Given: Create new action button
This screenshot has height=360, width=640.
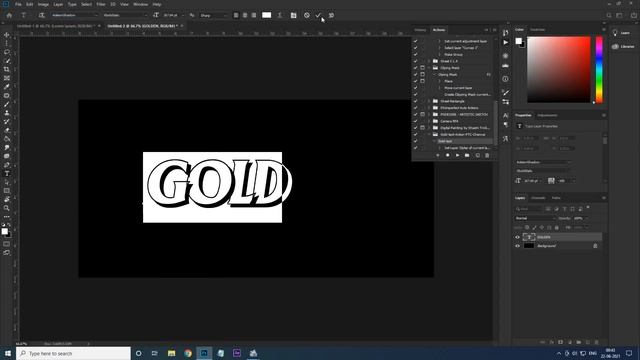Looking at the screenshot, I should [477, 155].
